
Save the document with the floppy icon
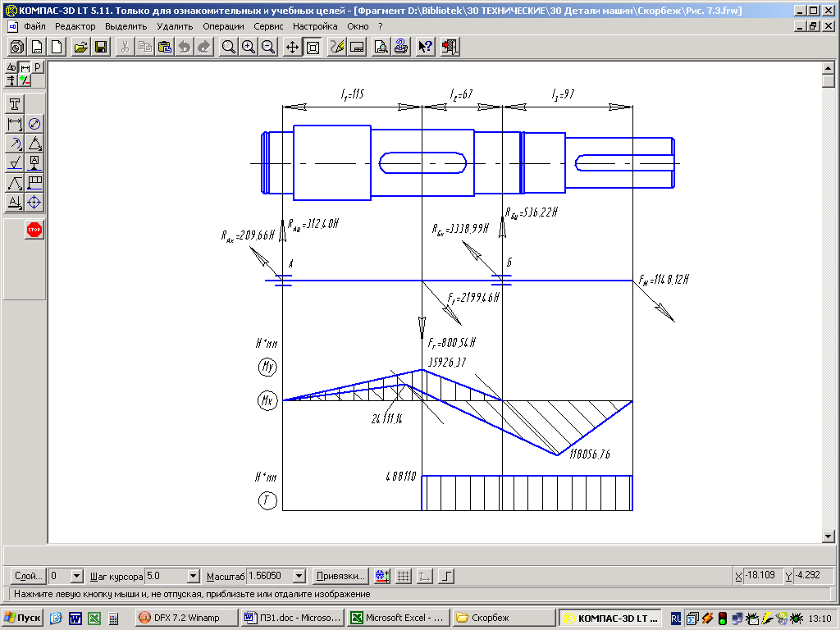point(101,47)
